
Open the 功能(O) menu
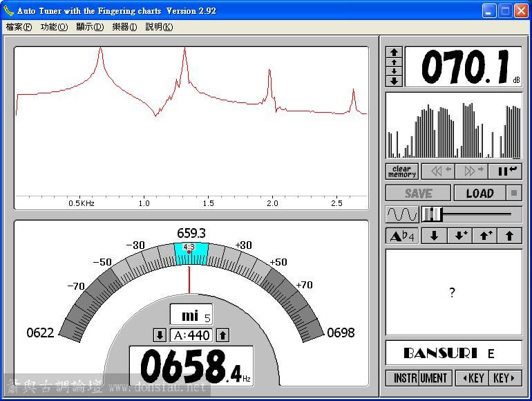(54, 27)
